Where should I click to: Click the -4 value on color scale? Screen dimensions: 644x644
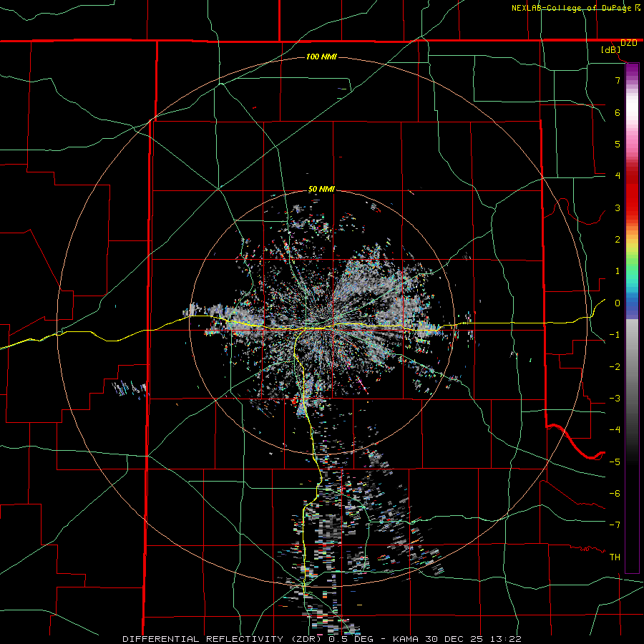tap(615, 429)
